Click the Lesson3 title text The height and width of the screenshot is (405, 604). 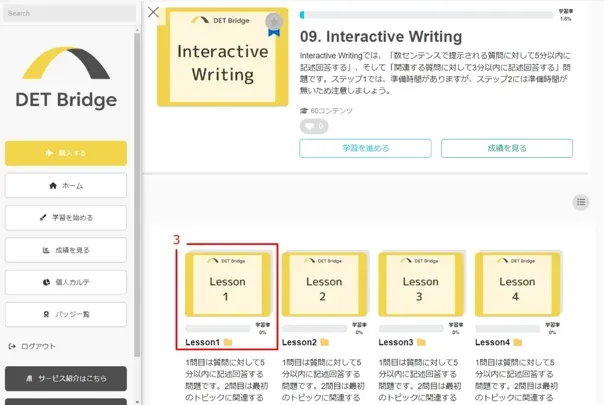396,342
